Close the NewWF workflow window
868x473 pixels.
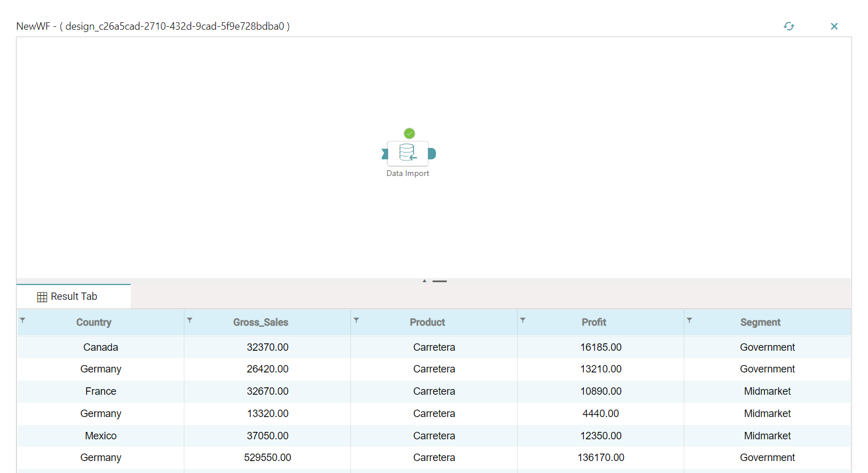pos(834,26)
